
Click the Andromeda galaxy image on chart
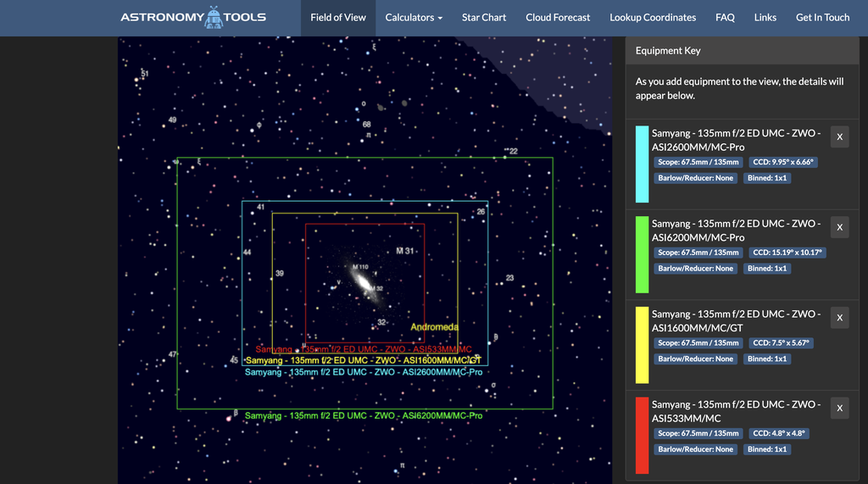click(364, 283)
